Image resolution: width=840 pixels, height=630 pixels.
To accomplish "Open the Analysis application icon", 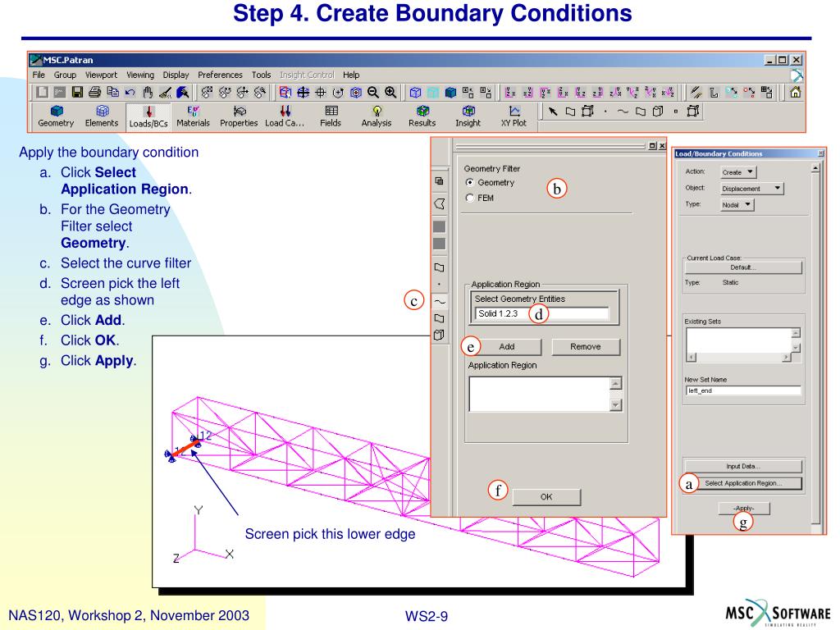I will coord(377,116).
